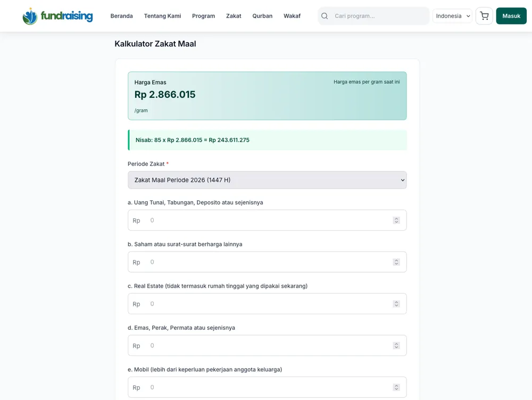Click the Saham input field
The image size is (532, 400).
click(x=266, y=262)
